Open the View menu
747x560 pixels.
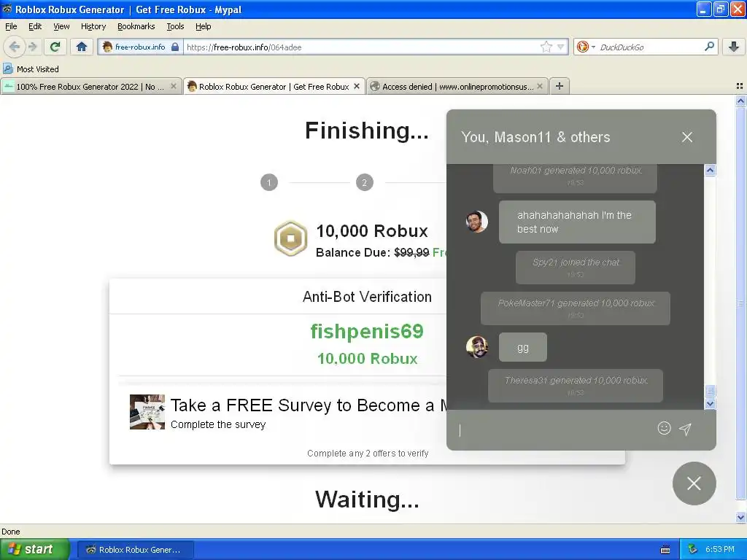click(61, 26)
